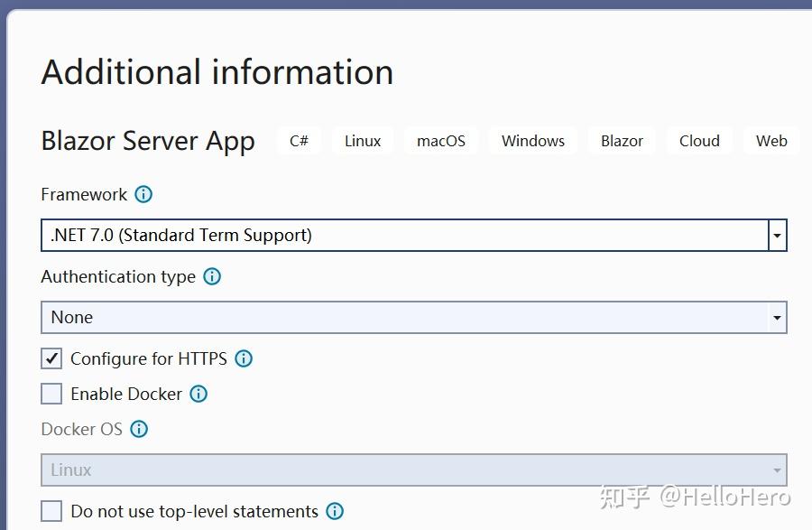
Task: Select the Cloud tag
Action: click(699, 141)
